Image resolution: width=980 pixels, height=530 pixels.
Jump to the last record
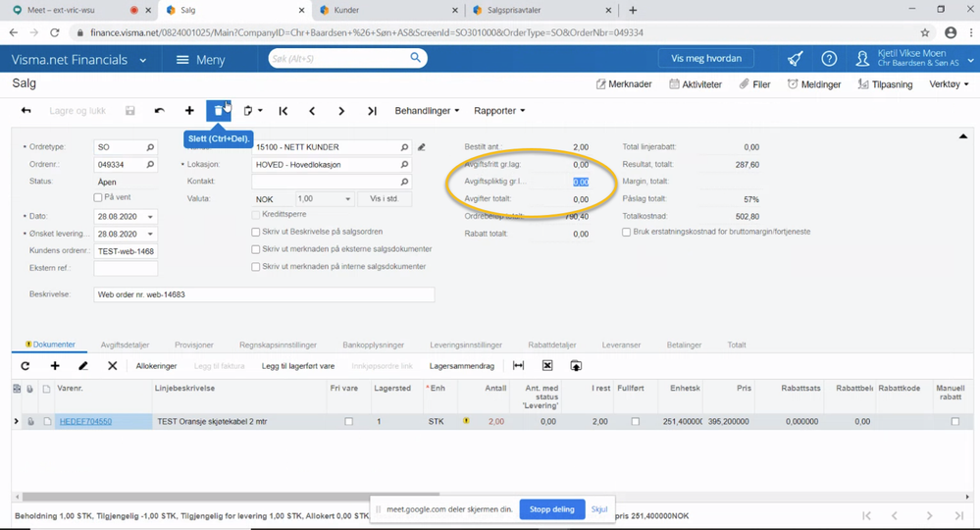click(x=372, y=111)
